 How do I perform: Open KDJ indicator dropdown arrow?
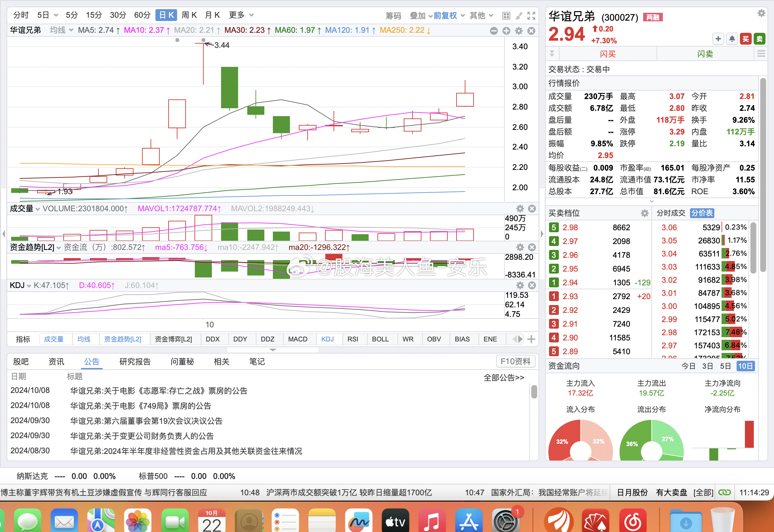(29, 286)
